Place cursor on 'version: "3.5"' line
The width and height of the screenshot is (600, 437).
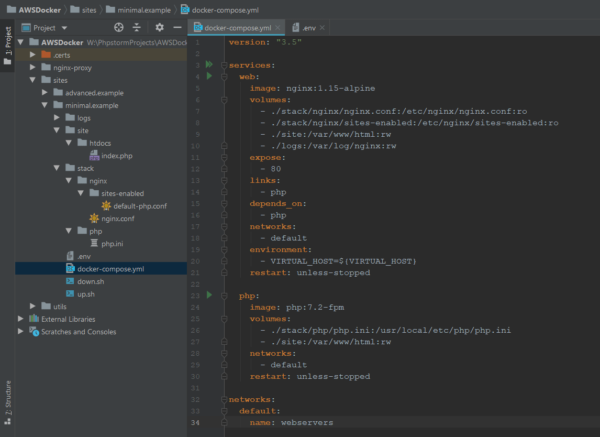[265, 42]
